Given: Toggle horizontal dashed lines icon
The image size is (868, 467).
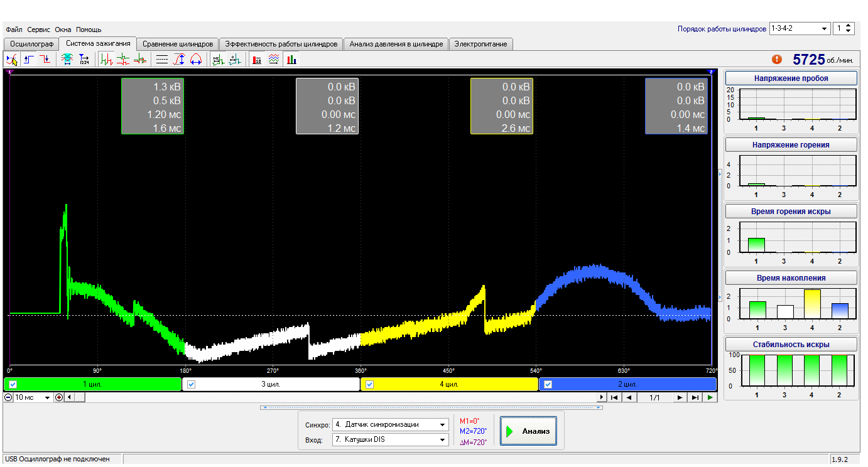Looking at the screenshot, I should click(x=162, y=60).
